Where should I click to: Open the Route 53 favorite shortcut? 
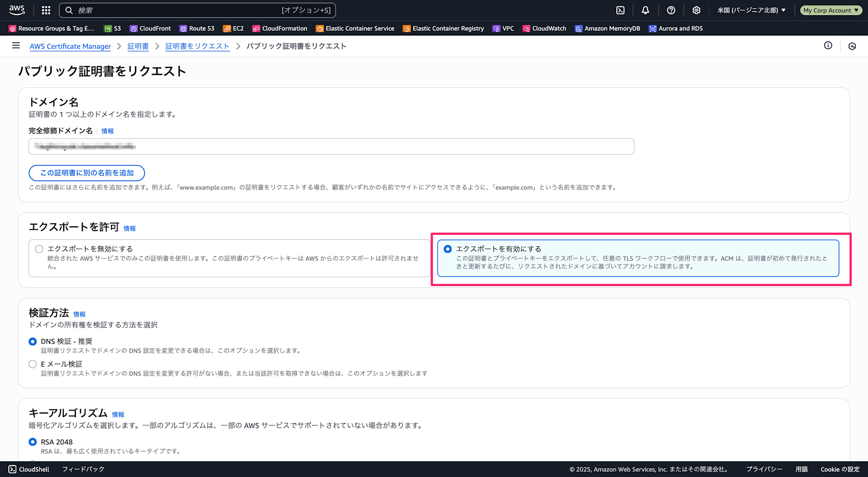pos(197,29)
